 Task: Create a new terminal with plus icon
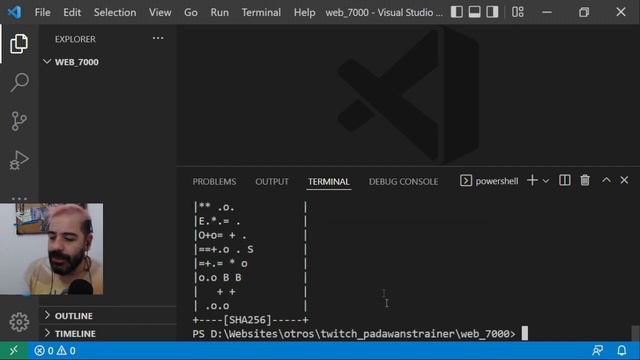click(x=532, y=180)
